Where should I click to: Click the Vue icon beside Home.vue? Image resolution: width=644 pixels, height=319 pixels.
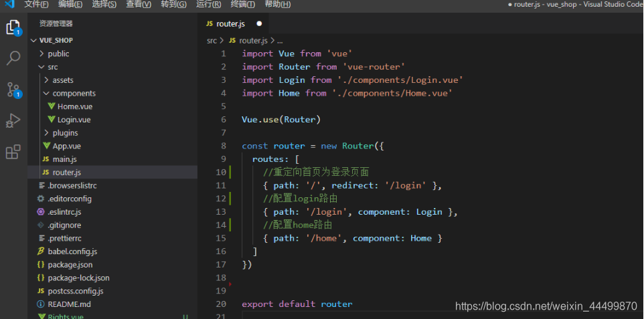pyautogui.click(x=52, y=106)
